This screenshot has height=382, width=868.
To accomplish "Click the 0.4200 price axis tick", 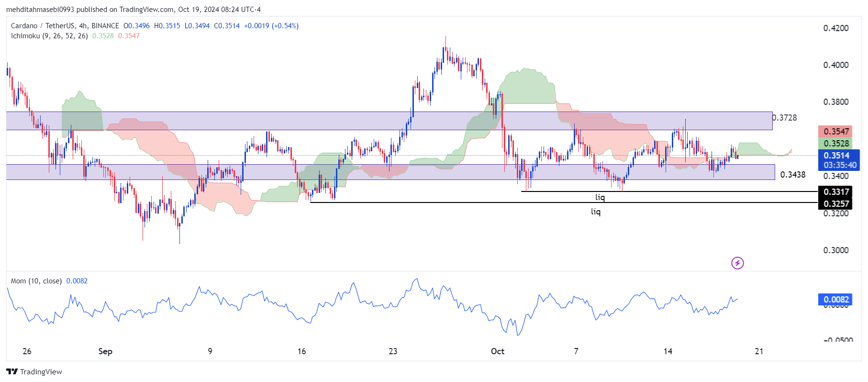I will 835,28.
